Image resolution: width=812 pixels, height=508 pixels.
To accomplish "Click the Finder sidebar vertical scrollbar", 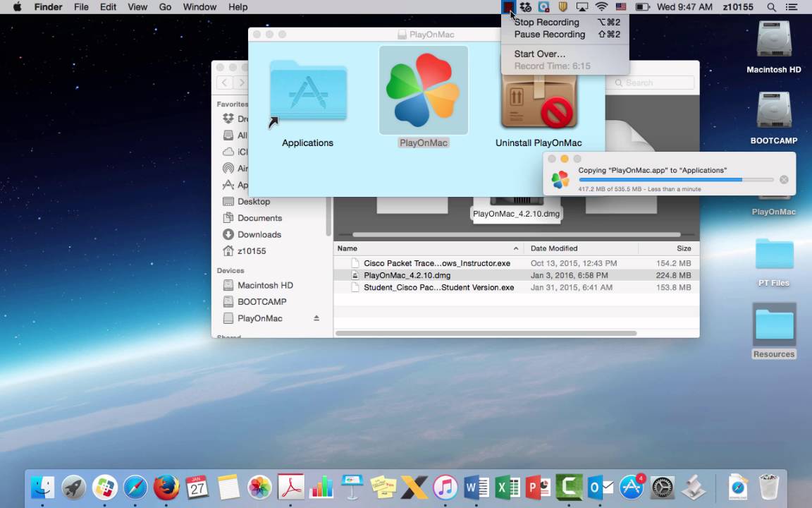I will (x=328, y=216).
